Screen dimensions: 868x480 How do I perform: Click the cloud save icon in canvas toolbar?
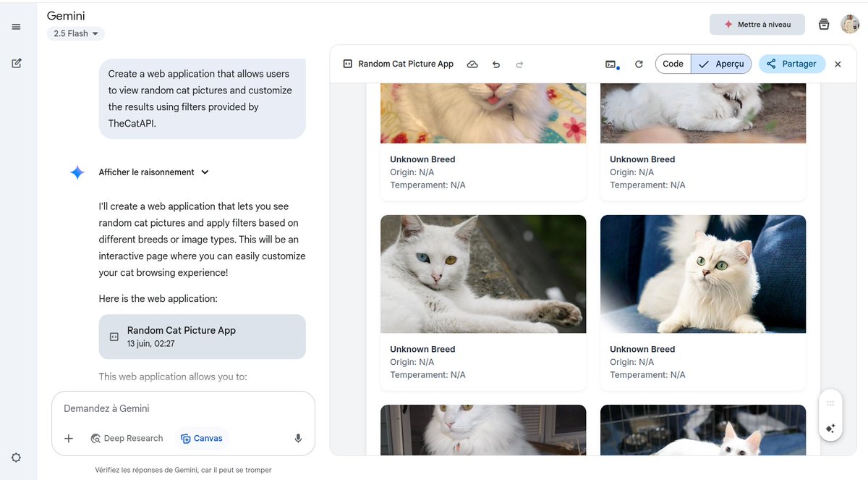[x=472, y=64]
